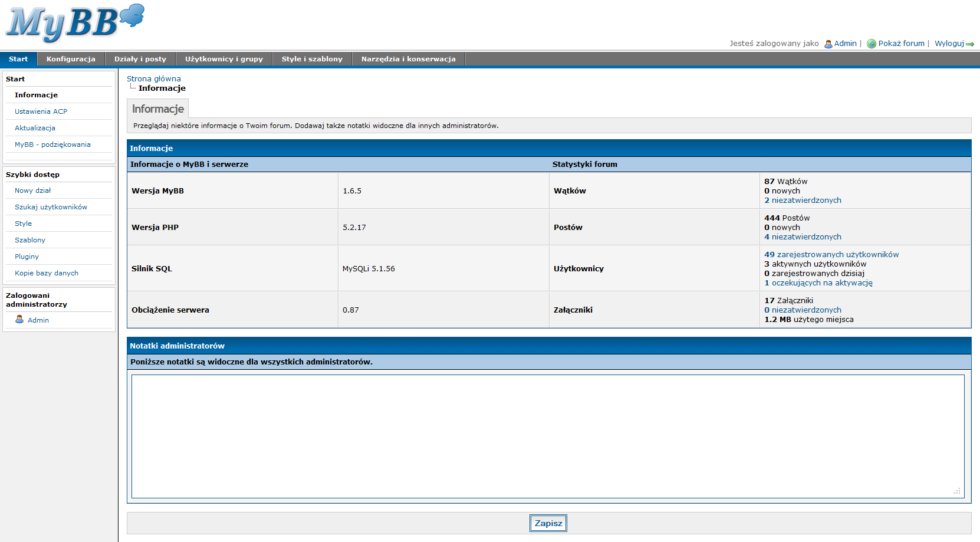Click the globe icon beside Pokaż forum
This screenshot has height=542, width=980.
pos(871,44)
